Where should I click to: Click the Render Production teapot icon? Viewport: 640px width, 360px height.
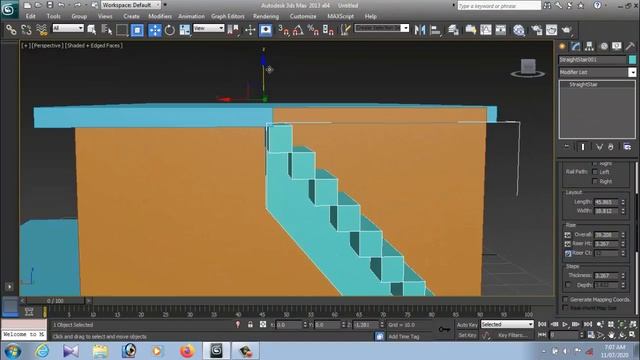tap(567, 30)
